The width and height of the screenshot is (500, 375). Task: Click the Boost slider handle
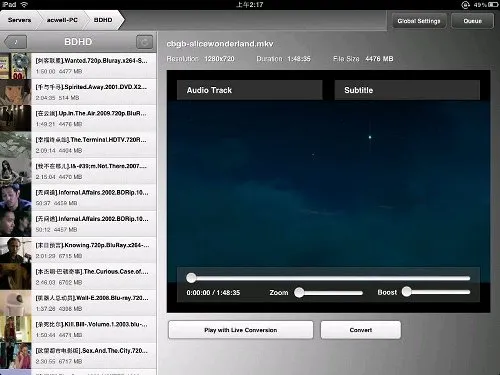(406, 292)
